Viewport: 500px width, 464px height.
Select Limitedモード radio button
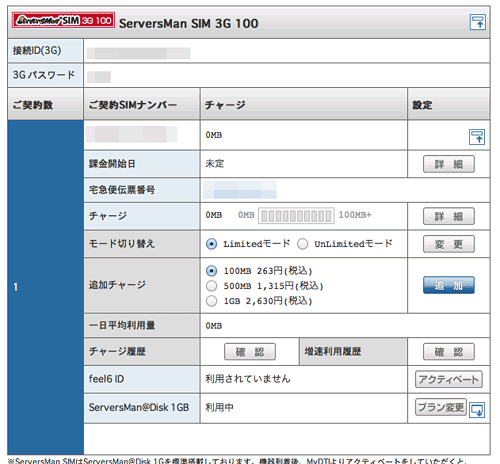coord(211,244)
